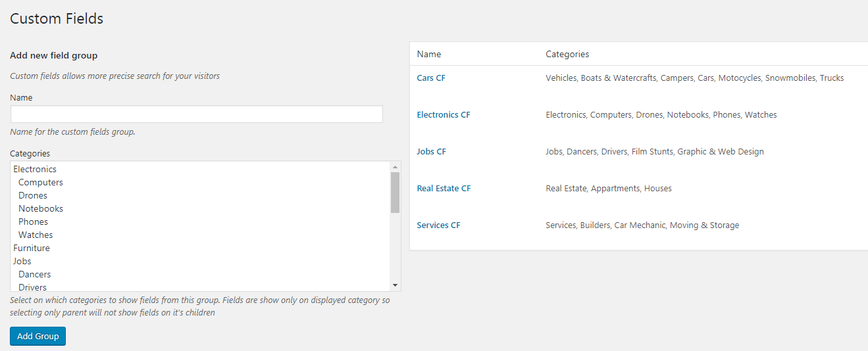Click the categories list scrollbar thumb
This screenshot has height=351, width=868.
395,193
